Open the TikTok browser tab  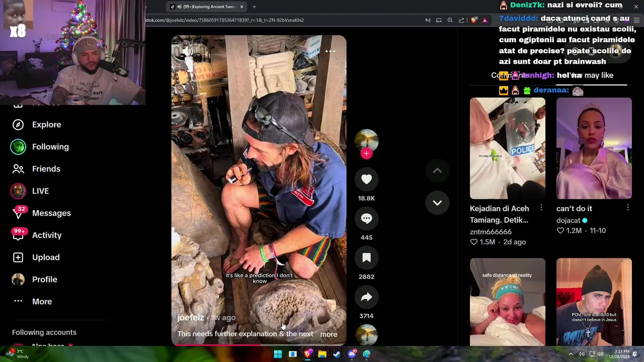(206, 7)
